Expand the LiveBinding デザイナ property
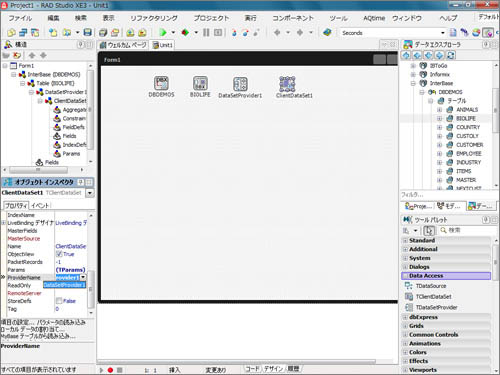This screenshot has width=500, height=375. (x=4, y=223)
